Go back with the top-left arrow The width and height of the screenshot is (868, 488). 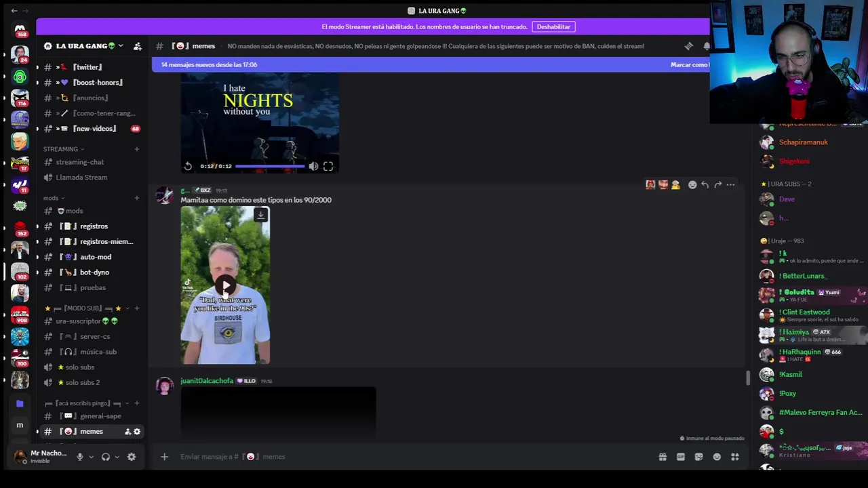click(14, 11)
